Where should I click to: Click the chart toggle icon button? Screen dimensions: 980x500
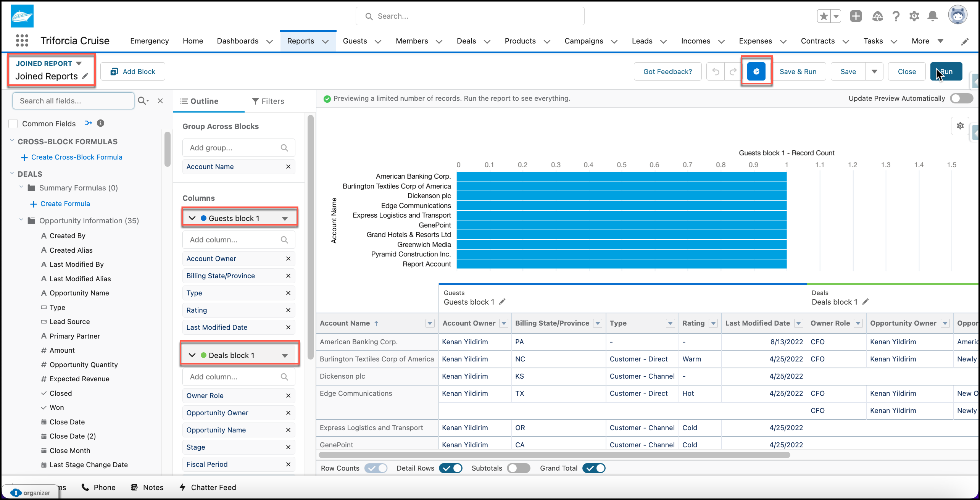(756, 71)
